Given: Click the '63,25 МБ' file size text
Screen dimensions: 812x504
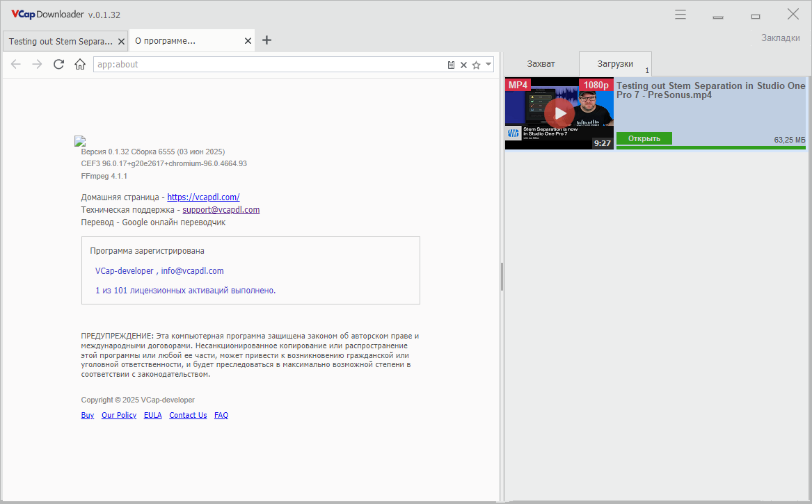Looking at the screenshot, I should tap(790, 140).
